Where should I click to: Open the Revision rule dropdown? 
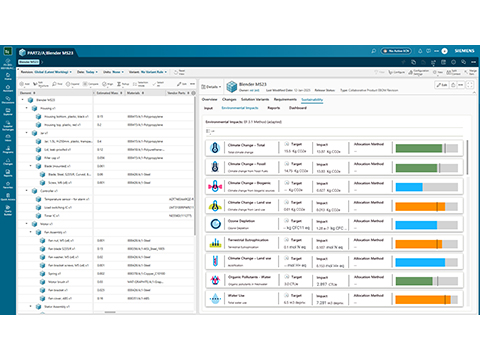pyautogui.click(x=46, y=72)
